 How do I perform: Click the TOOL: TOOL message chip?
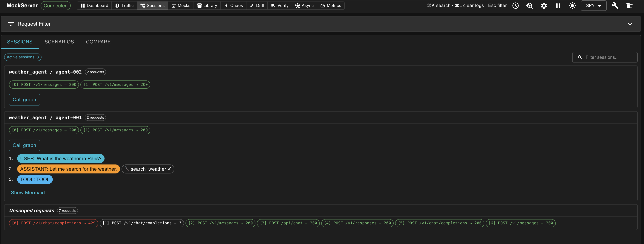(x=35, y=179)
